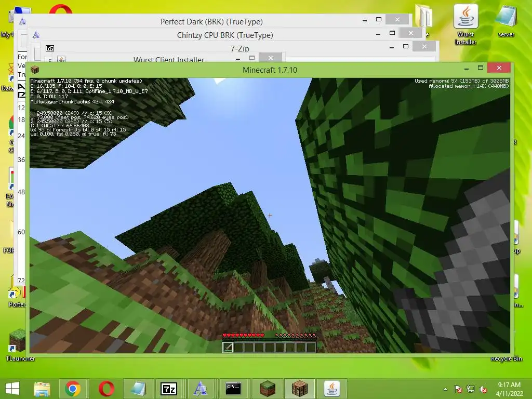Minimize the Wurst Client Installer window

tap(238, 58)
